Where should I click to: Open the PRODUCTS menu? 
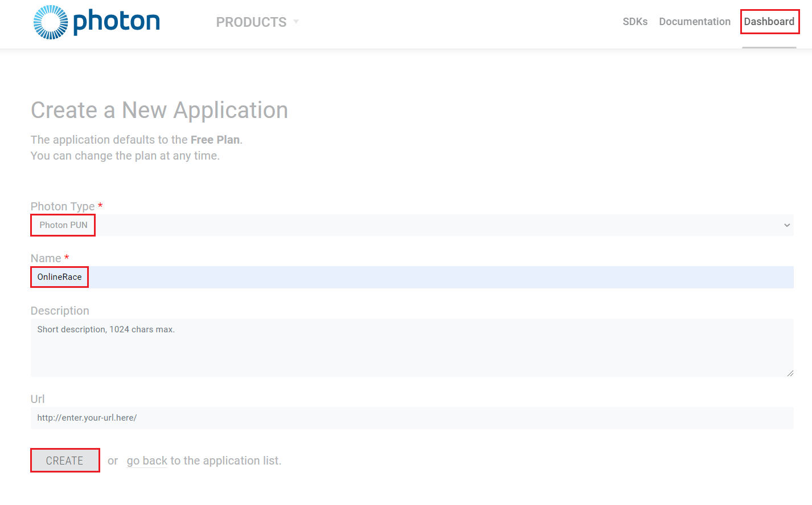tap(251, 22)
